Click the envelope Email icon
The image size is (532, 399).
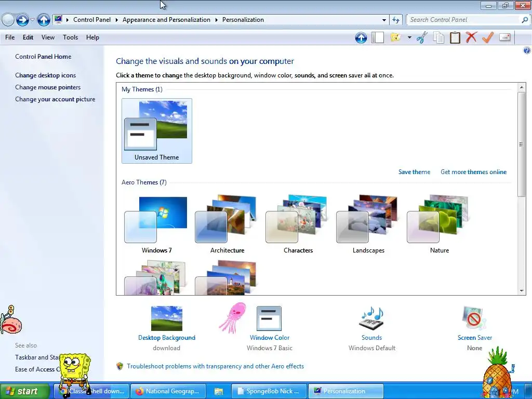tap(505, 37)
